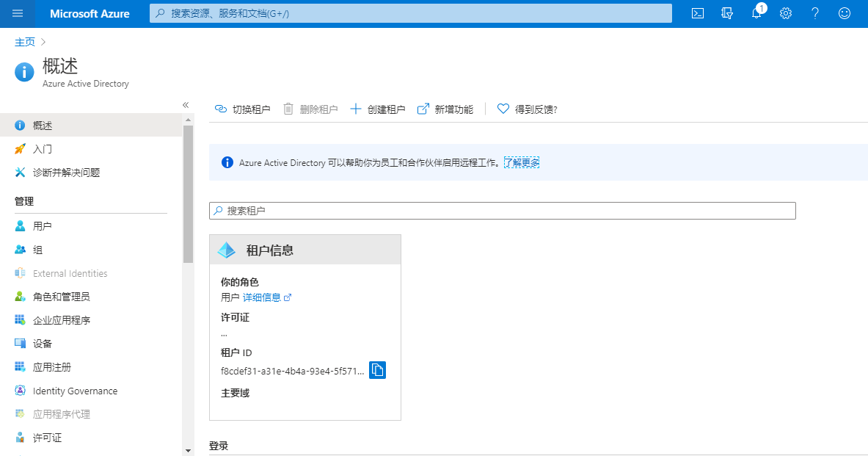The height and width of the screenshot is (456, 868).
Task: Click the 主要域 label
Action: coord(236,393)
